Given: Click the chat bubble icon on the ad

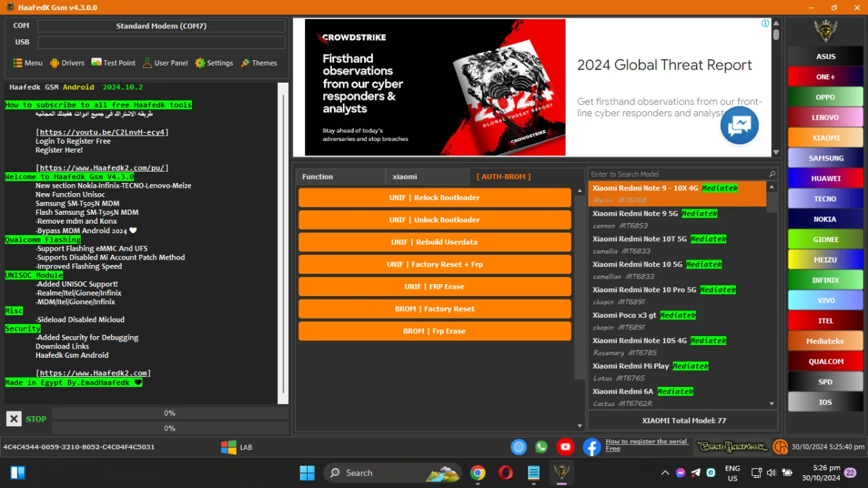Looking at the screenshot, I should click(739, 125).
